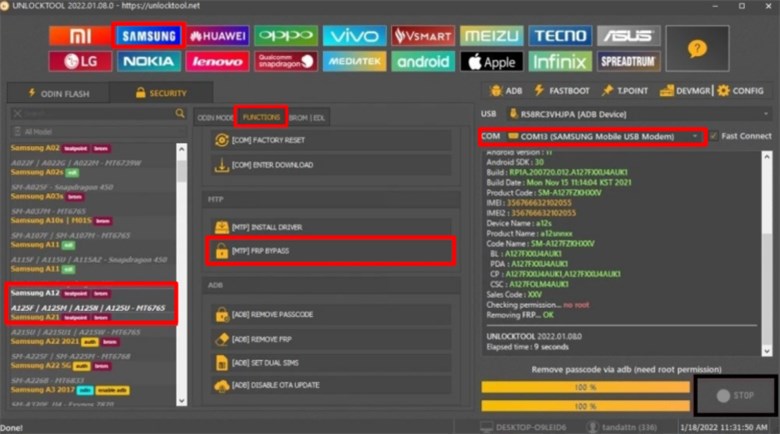
Task: Start MTP FRP Bypass
Action: pos(332,251)
